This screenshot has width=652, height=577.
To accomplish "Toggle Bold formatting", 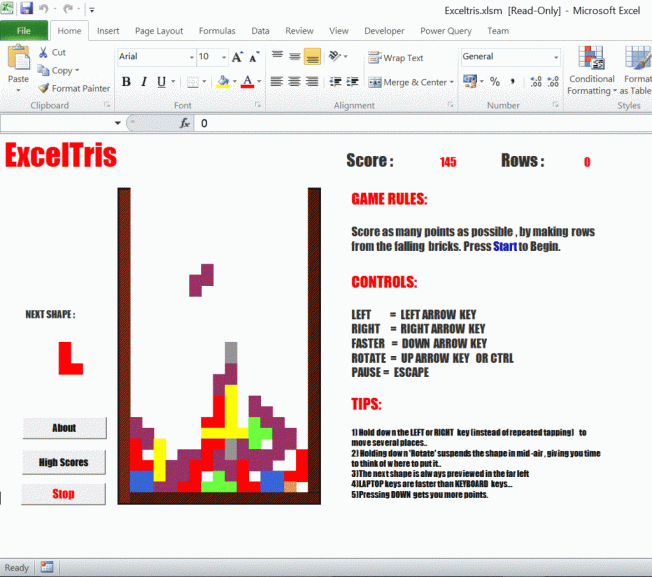I will click(126, 81).
